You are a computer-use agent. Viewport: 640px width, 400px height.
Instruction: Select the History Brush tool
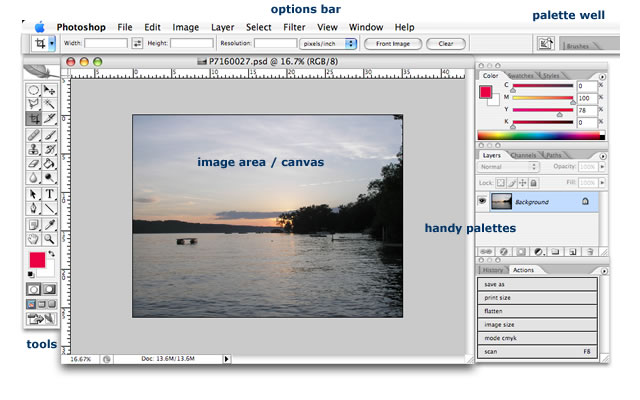point(49,149)
